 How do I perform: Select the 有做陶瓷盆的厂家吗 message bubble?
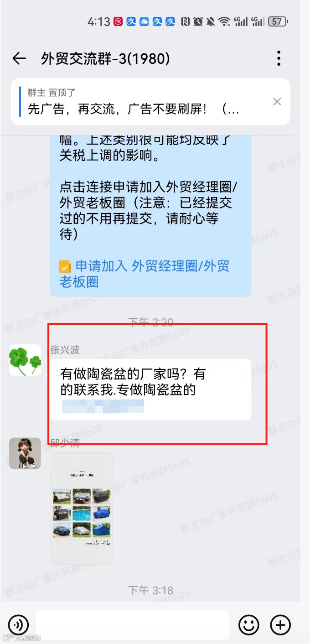pyautogui.click(x=150, y=390)
